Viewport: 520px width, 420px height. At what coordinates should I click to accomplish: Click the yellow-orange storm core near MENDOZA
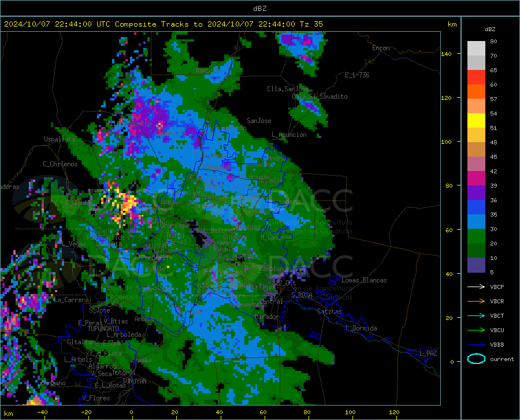(x=128, y=203)
